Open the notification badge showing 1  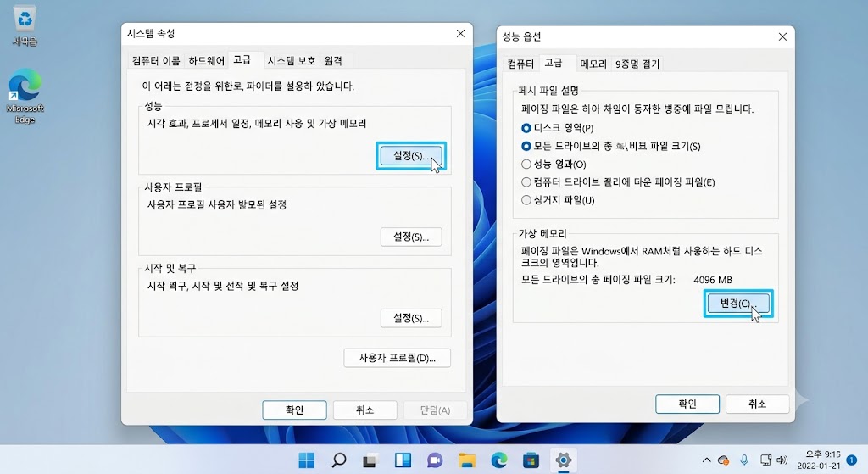852,460
